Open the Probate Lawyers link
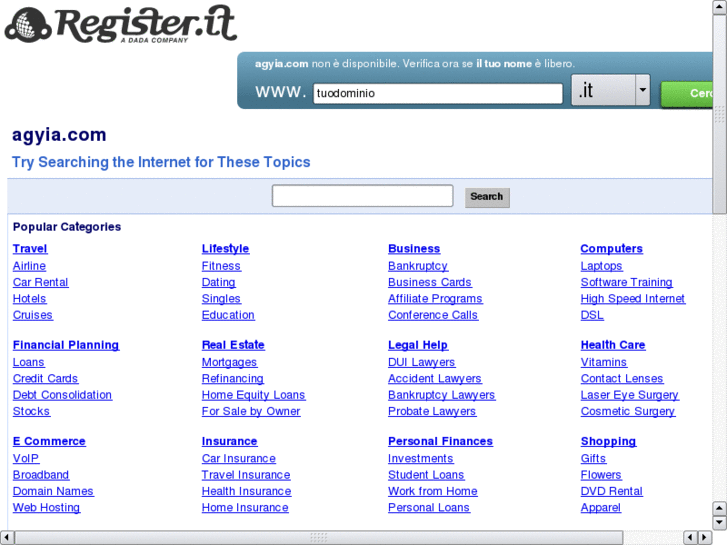727x545 pixels. coord(432,411)
